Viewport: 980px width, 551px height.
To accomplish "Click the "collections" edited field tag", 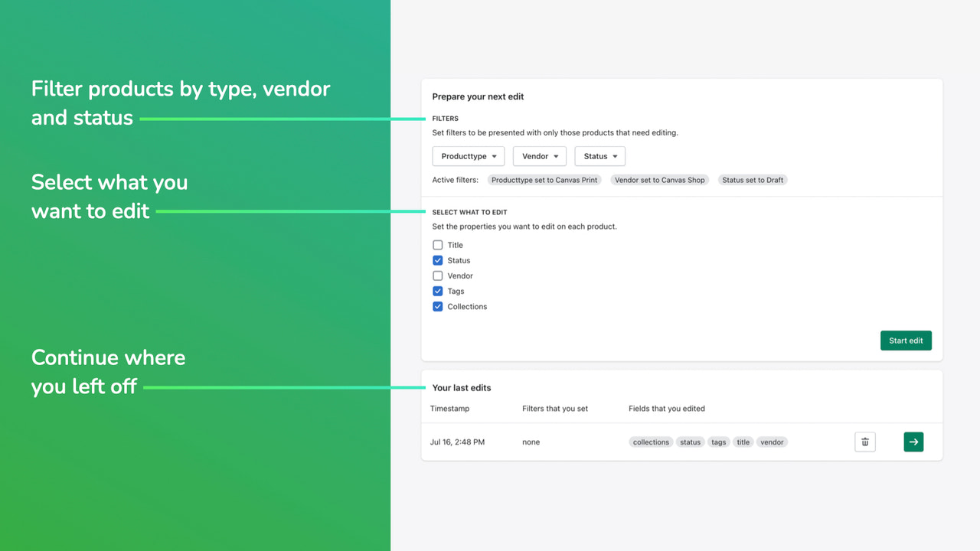I will 650,442.
